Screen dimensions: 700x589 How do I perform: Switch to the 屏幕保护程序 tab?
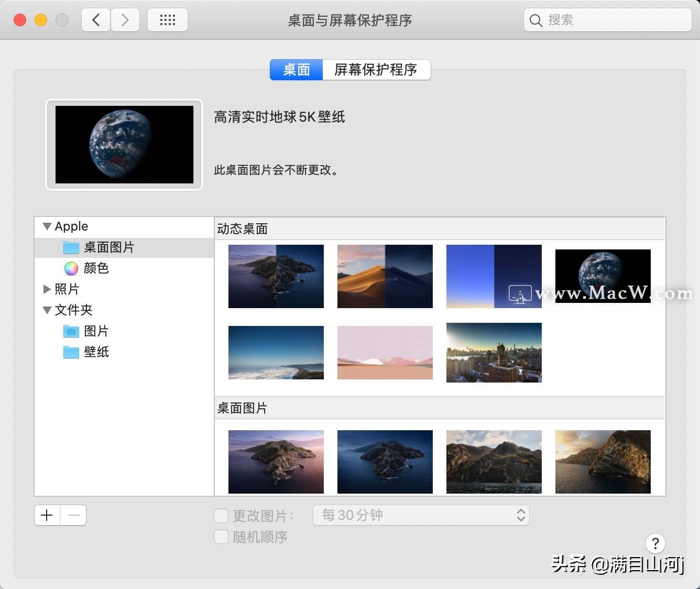tap(376, 70)
